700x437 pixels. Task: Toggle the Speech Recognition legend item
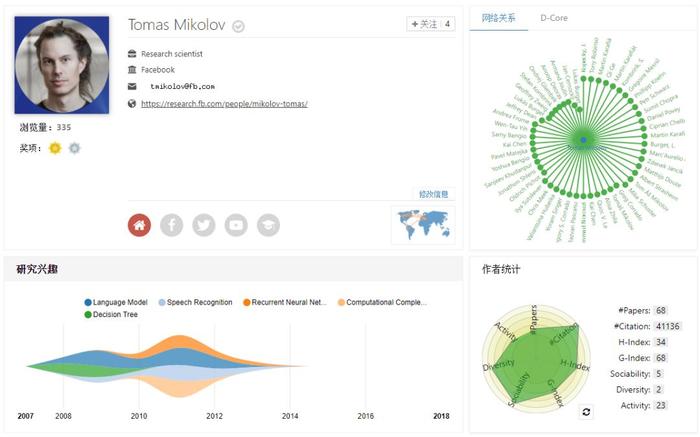click(196, 302)
